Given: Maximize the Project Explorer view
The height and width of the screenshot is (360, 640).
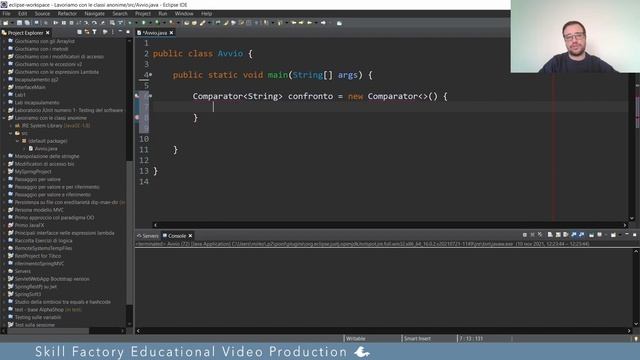Looking at the screenshot, I should point(128,32).
